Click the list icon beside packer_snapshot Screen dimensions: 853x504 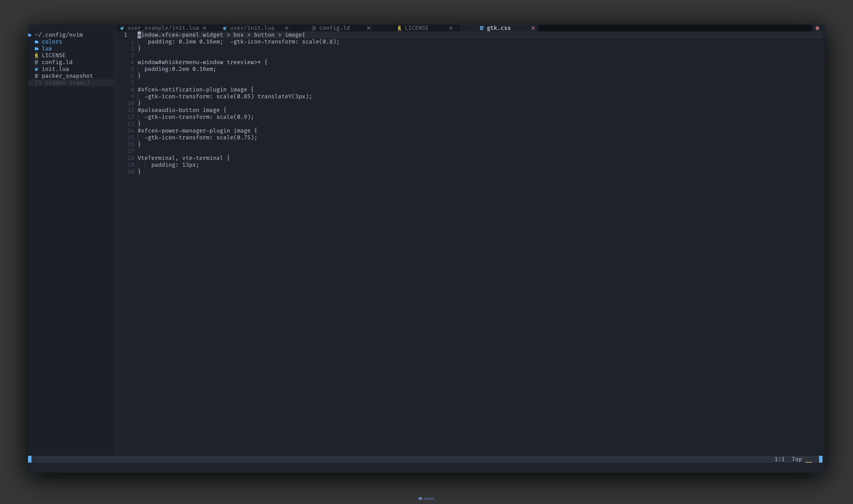(37, 76)
